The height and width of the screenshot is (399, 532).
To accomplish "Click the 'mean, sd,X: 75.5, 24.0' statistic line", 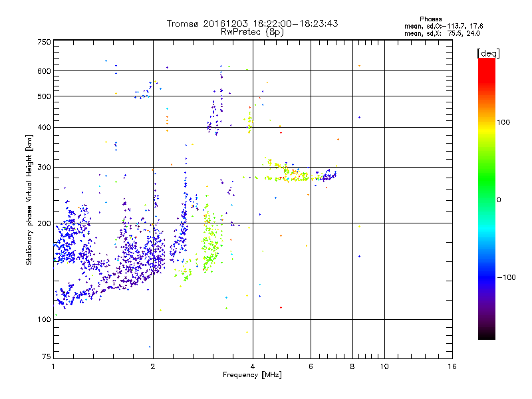I will 442,33.
